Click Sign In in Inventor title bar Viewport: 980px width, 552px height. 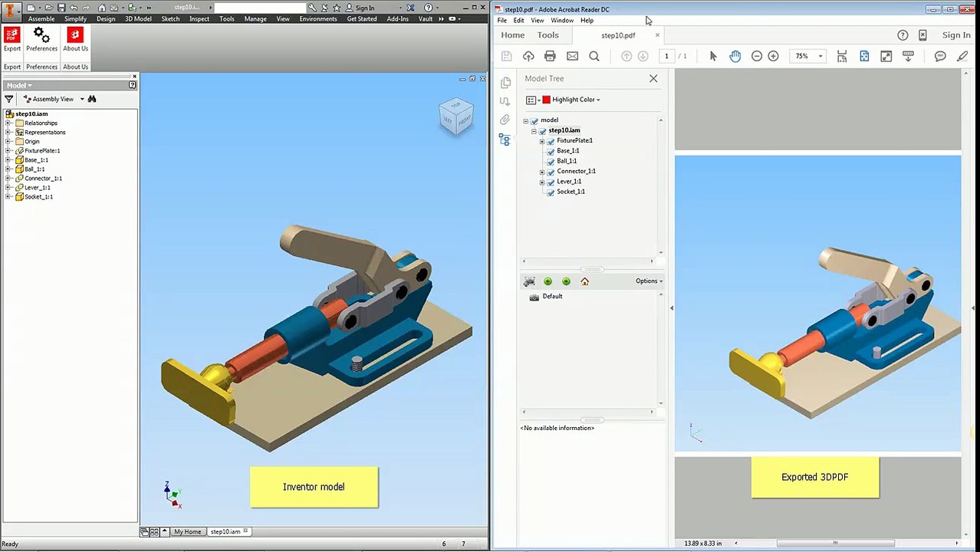tap(365, 8)
